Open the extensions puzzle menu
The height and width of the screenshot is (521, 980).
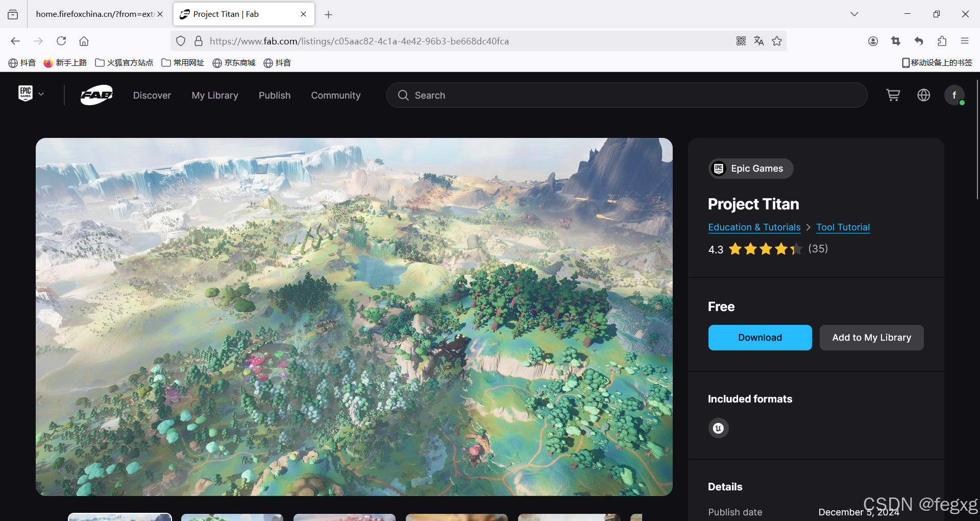coord(942,41)
